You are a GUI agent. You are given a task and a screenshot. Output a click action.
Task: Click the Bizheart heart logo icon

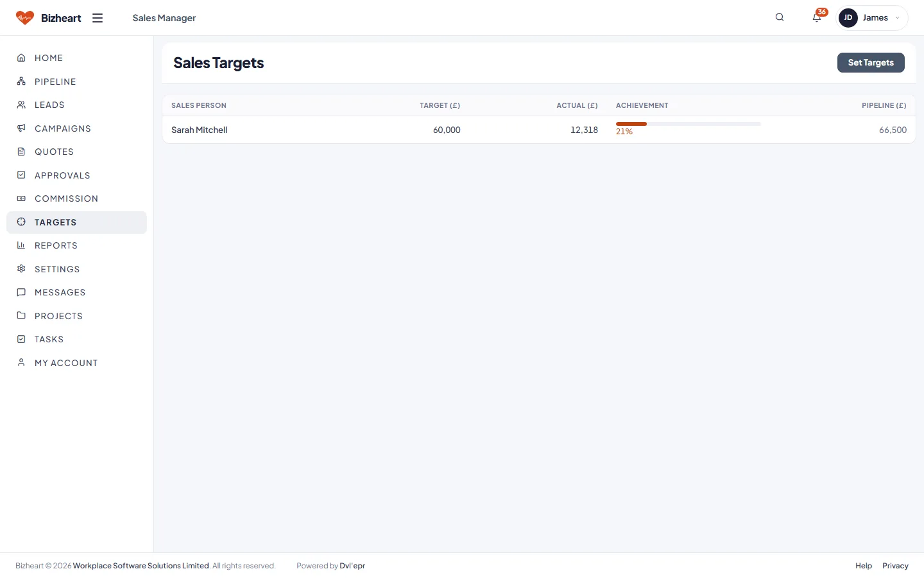coord(25,18)
